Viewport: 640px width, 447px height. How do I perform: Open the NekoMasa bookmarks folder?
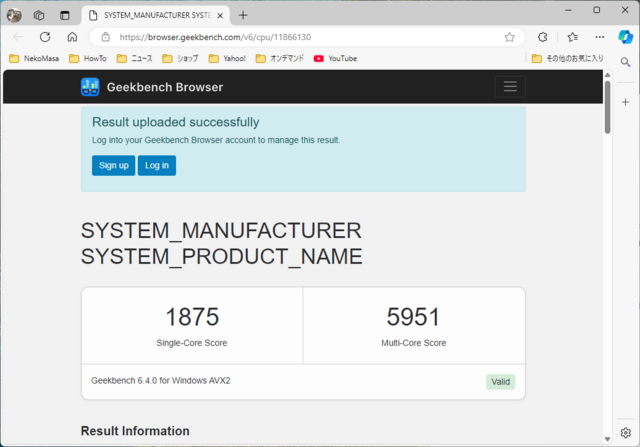(34, 58)
